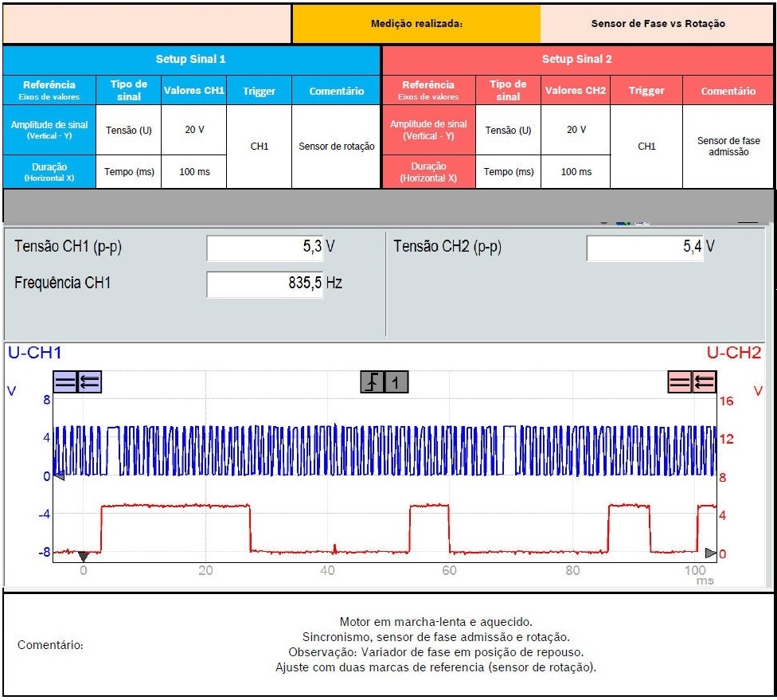Click the Sensor de Fase vs Rotação title
Viewport: 777px width, 700px height.
(658, 24)
